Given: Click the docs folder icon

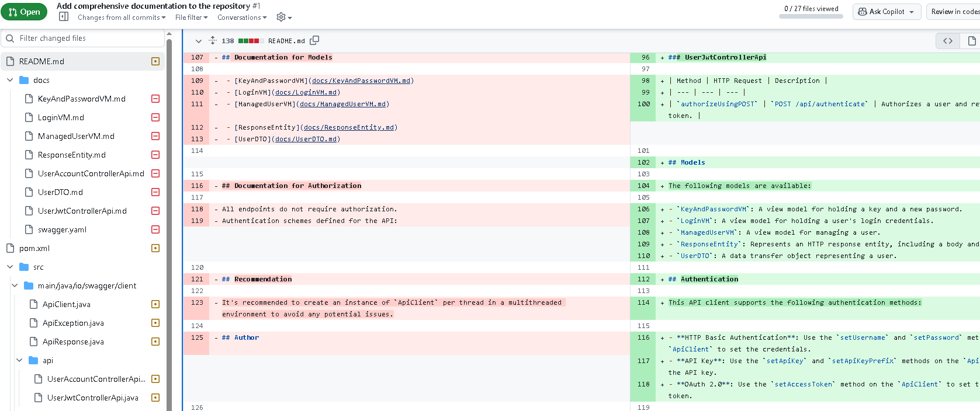Looking at the screenshot, I should 24,80.
